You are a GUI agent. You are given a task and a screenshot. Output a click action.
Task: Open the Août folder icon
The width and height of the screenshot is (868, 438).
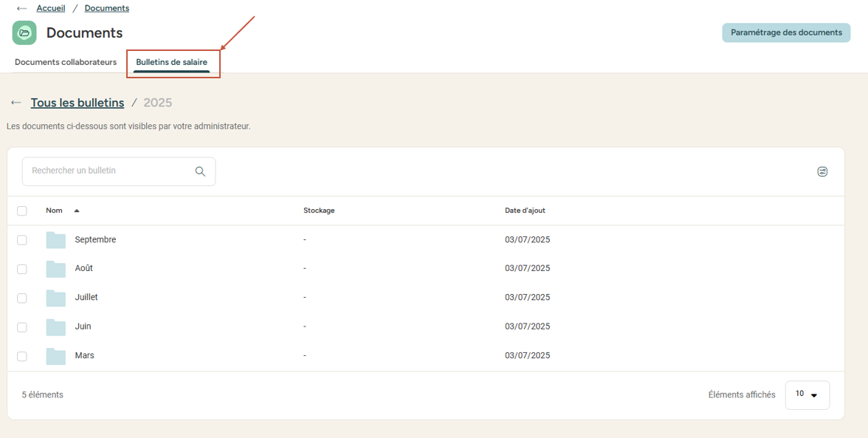56,269
